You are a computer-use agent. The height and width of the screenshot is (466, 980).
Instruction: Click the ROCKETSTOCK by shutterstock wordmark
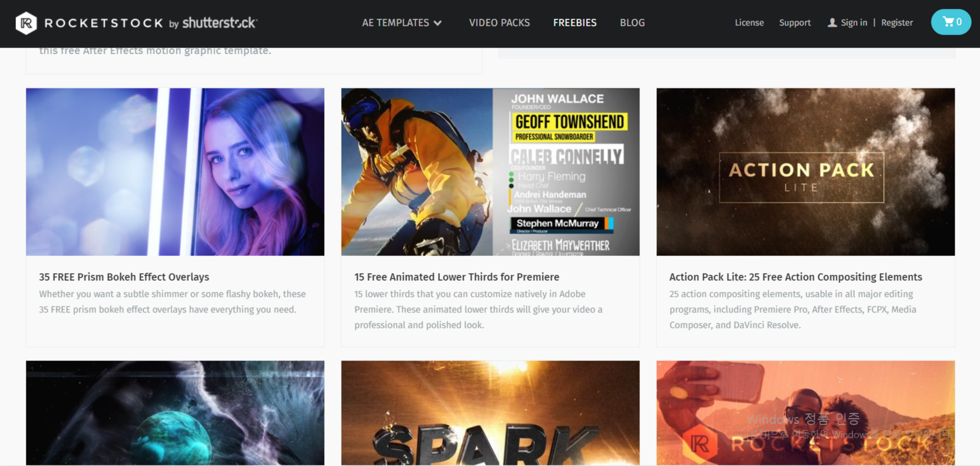tap(151, 23)
